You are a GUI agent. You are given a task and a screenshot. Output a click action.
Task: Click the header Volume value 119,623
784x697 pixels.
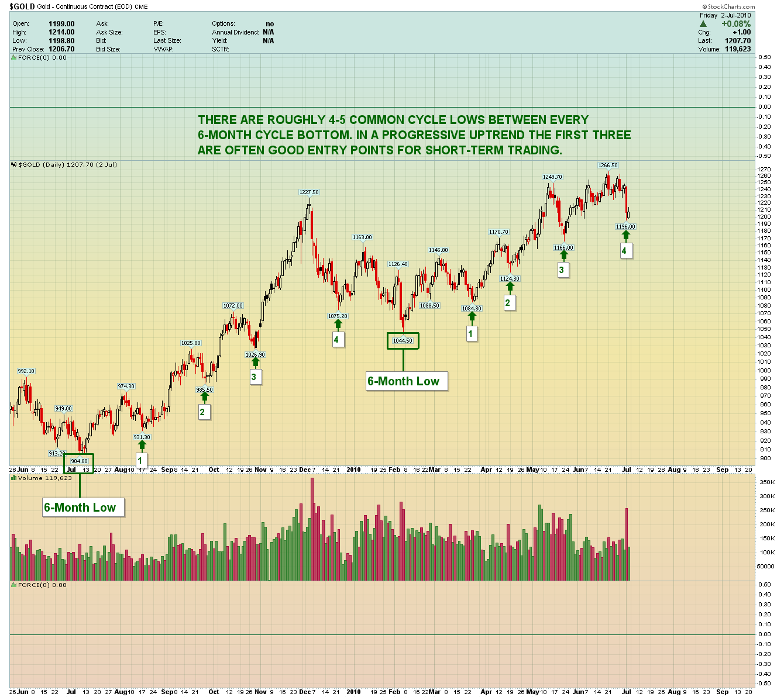click(738, 49)
